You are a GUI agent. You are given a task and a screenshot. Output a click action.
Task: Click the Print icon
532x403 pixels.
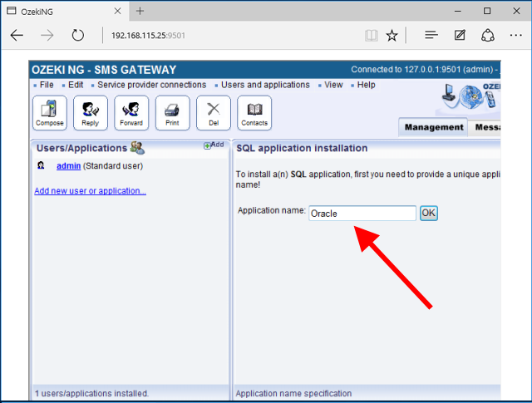172,112
